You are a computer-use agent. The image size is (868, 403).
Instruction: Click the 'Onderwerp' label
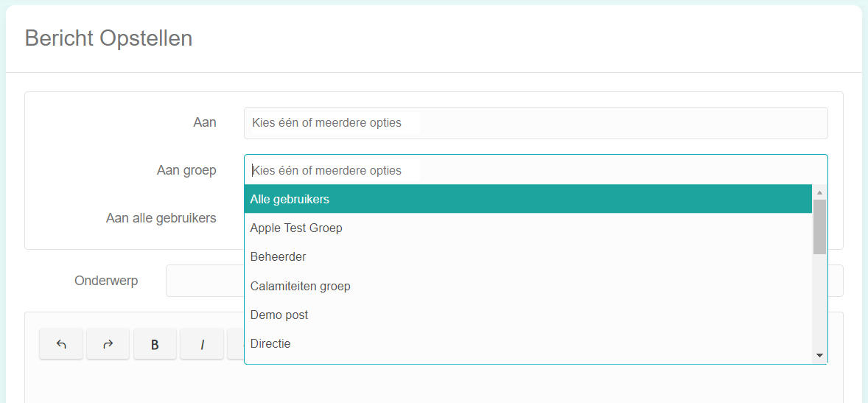coord(106,281)
